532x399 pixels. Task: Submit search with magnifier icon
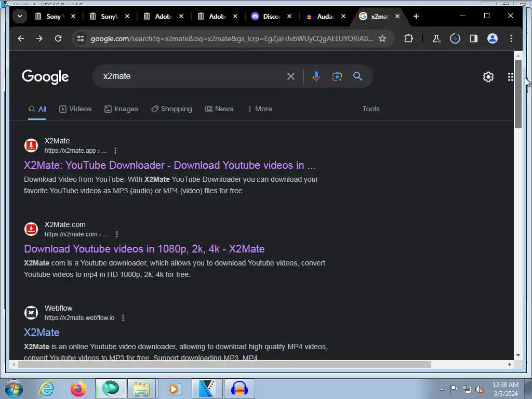point(357,76)
